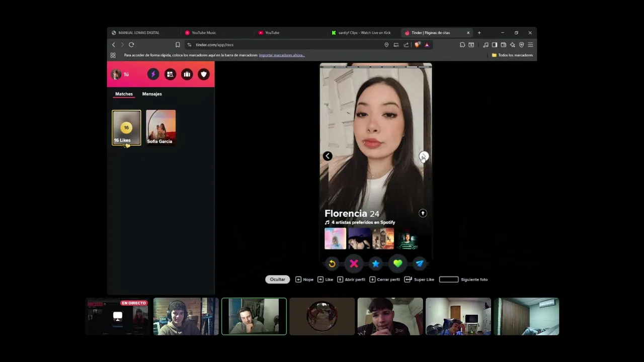Click the Abrir perfil shortcut hint
The width and height of the screenshot is (644, 362).
click(x=351, y=280)
